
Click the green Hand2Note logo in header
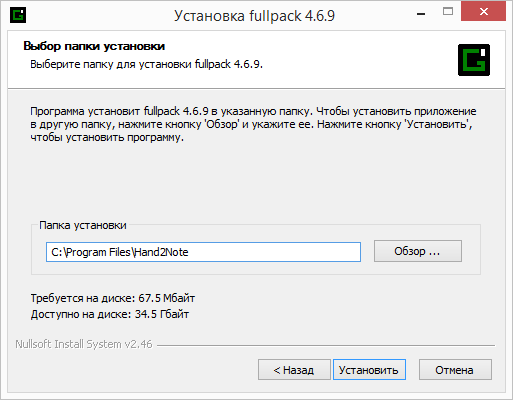point(474,60)
